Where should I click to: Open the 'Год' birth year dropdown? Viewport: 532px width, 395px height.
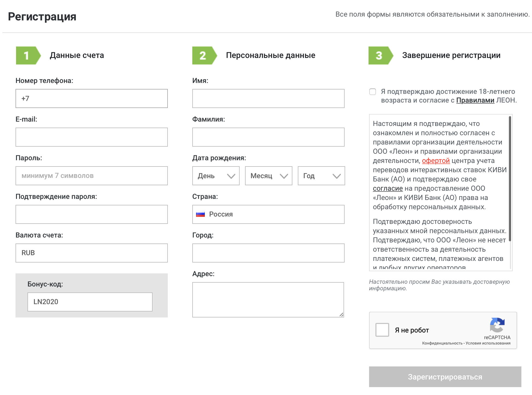coord(321,176)
